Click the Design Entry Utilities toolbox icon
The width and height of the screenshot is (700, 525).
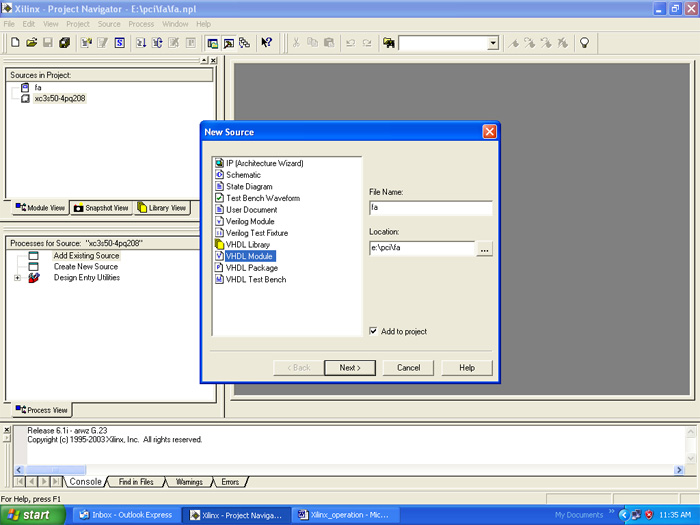33,277
